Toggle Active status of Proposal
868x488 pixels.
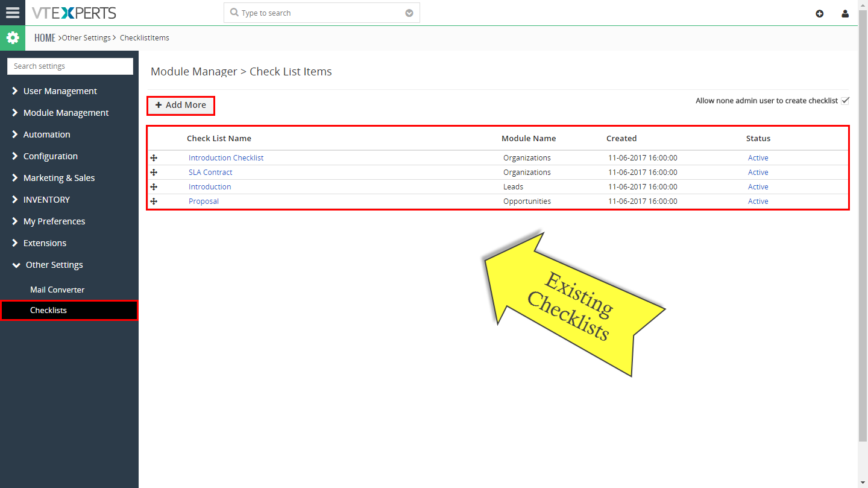tap(758, 201)
